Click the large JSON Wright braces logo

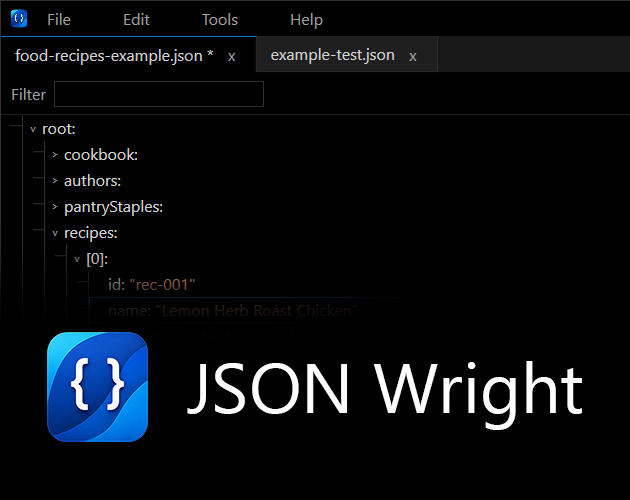97,387
